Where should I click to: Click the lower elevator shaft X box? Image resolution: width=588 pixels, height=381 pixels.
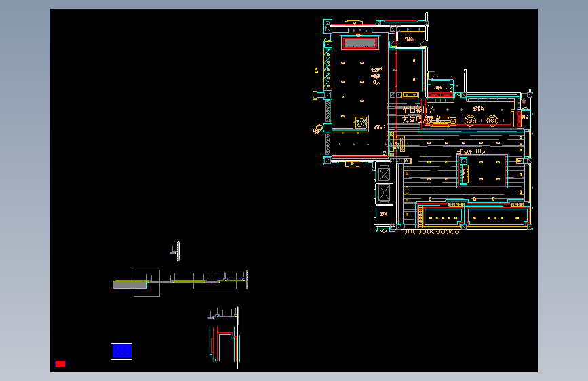point(384,193)
